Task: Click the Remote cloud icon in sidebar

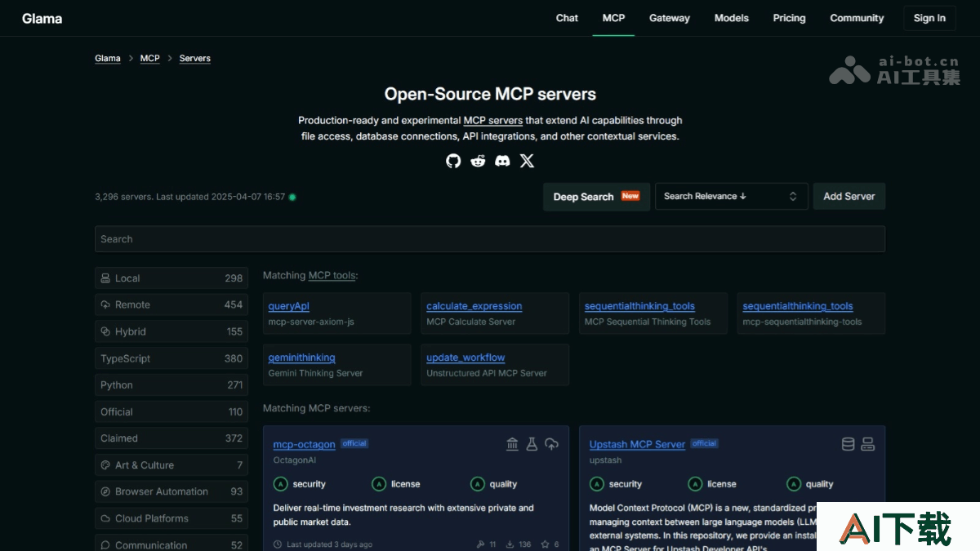Action: pyautogui.click(x=105, y=304)
